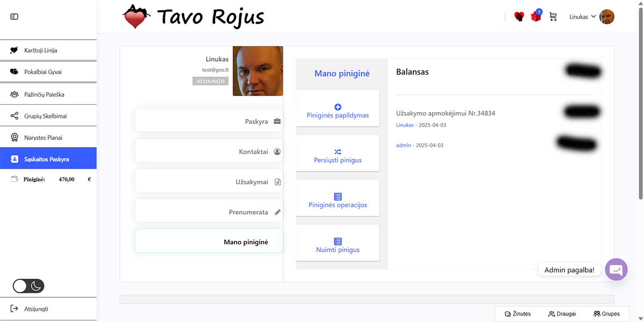The image size is (644, 322).
Task: Open the red gift box notifications
Action: click(536, 17)
